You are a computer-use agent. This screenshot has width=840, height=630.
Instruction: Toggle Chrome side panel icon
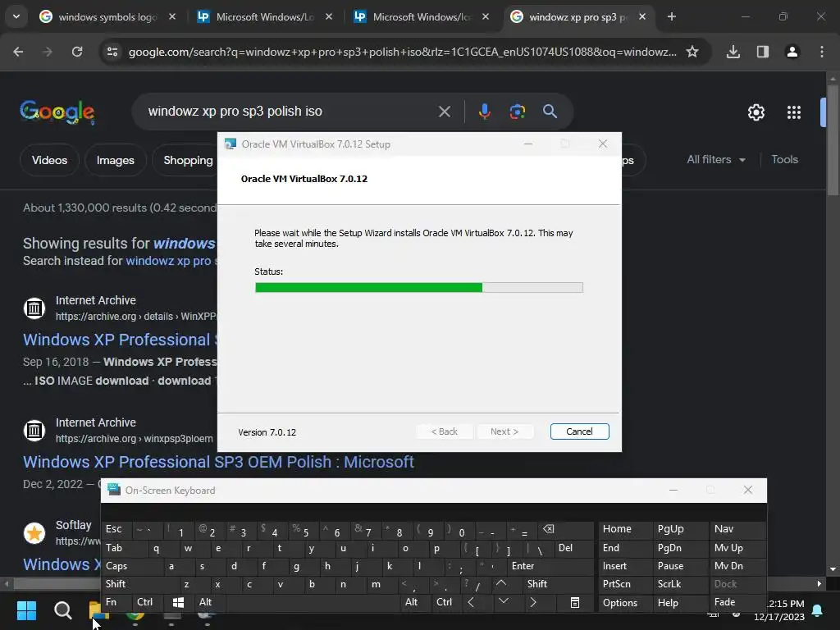pyautogui.click(x=762, y=52)
